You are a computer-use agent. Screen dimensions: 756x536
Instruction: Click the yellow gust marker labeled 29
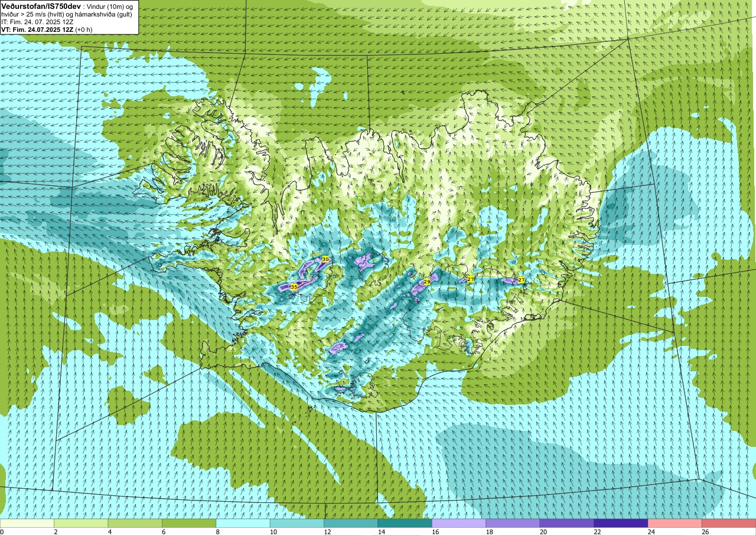click(x=427, y=282)
